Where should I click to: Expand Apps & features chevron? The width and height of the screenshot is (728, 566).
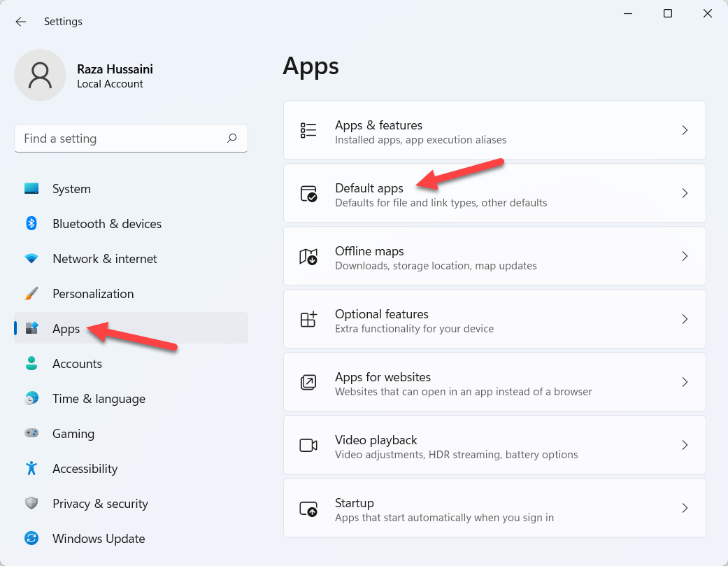pyautogui.click(x=685, y=130)
